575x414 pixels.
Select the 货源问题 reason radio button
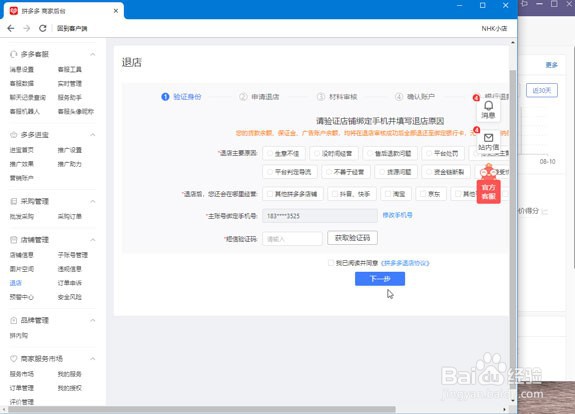click(x=382, y=172)
